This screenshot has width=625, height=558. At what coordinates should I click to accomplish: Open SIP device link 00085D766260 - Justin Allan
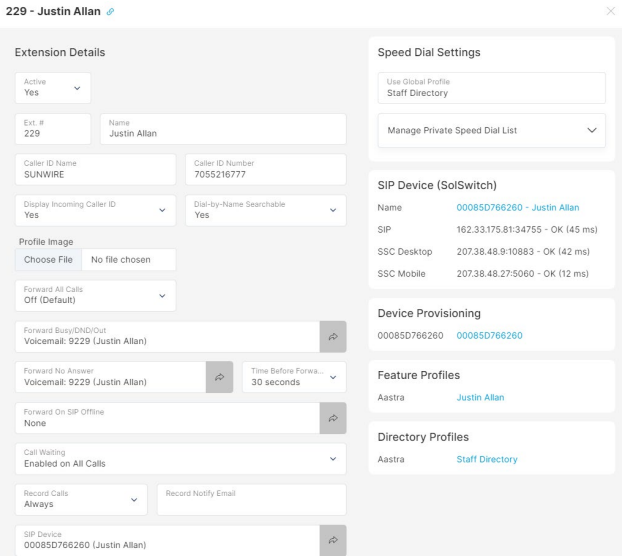point(518,208)
